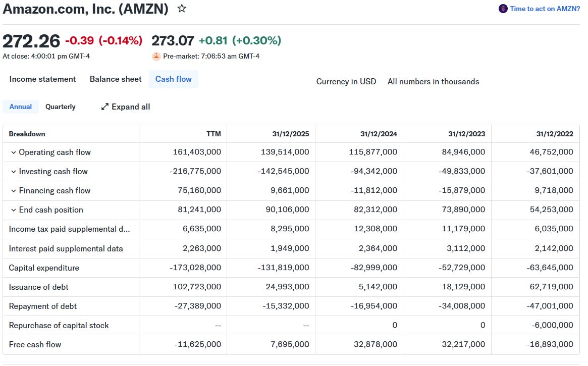The width and height of the screenshot is (588, 366).
Task: Click Expand all button
Action: click(x=126, y=107)
